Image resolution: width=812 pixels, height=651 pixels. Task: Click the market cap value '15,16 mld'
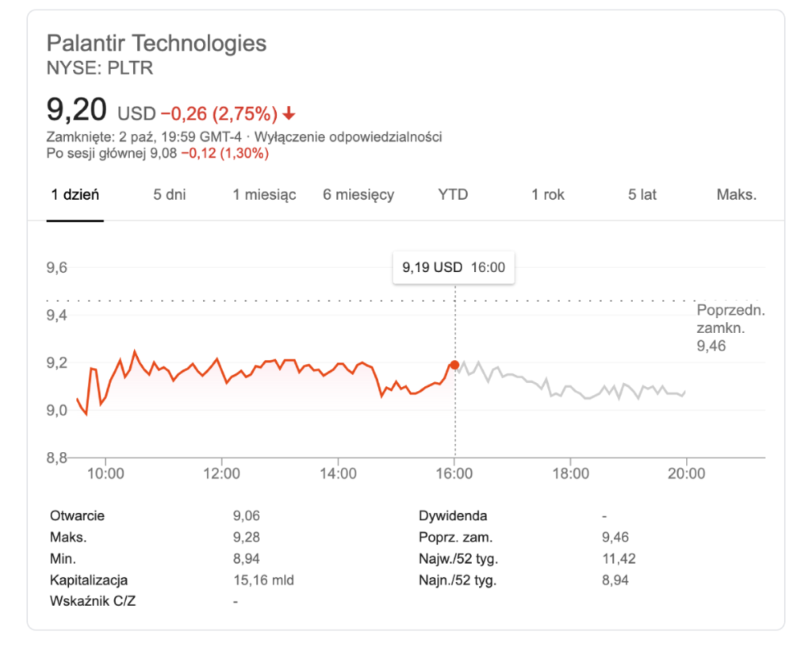click(263, 580)
